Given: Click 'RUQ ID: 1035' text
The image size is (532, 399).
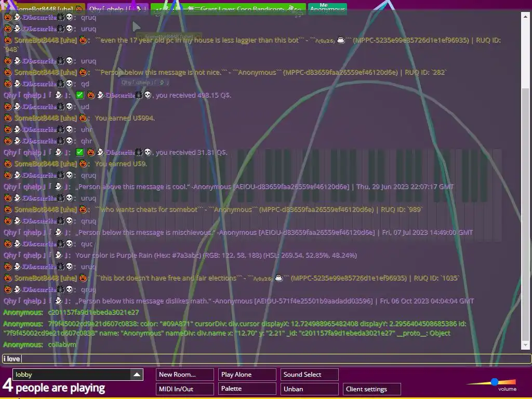Looking at the screenshot, I should [x=436, y=278].
